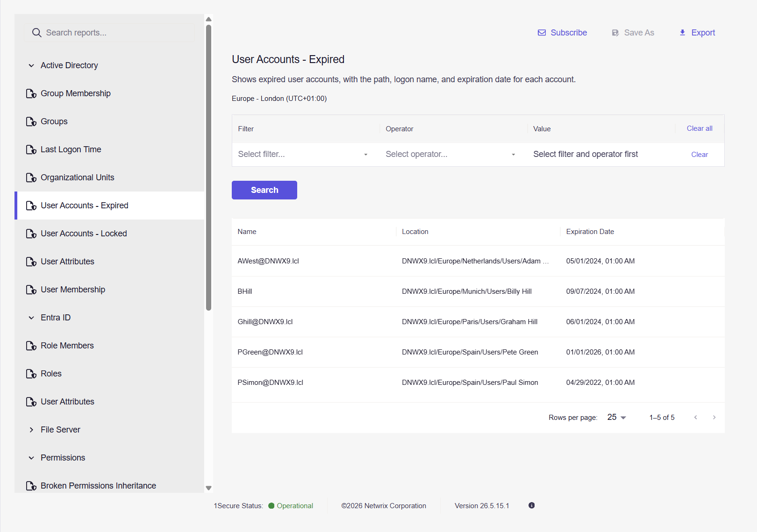
Task: Open the Broken Permissions Inheritance report
Action: click(98, 486)
